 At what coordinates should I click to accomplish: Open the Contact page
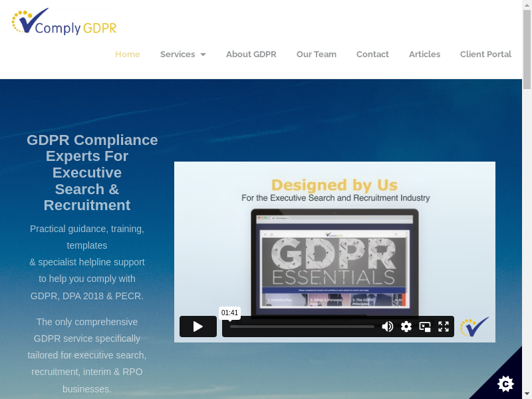coord(372,55)
